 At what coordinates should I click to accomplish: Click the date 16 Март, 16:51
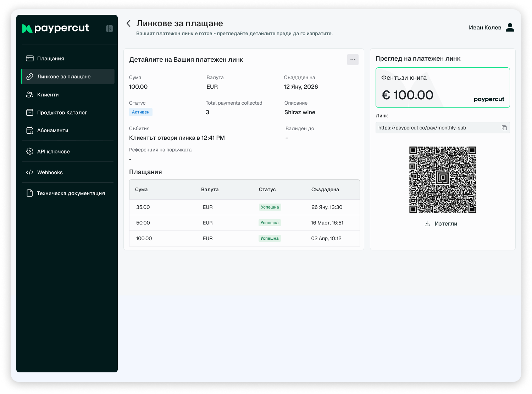(327, 223)
